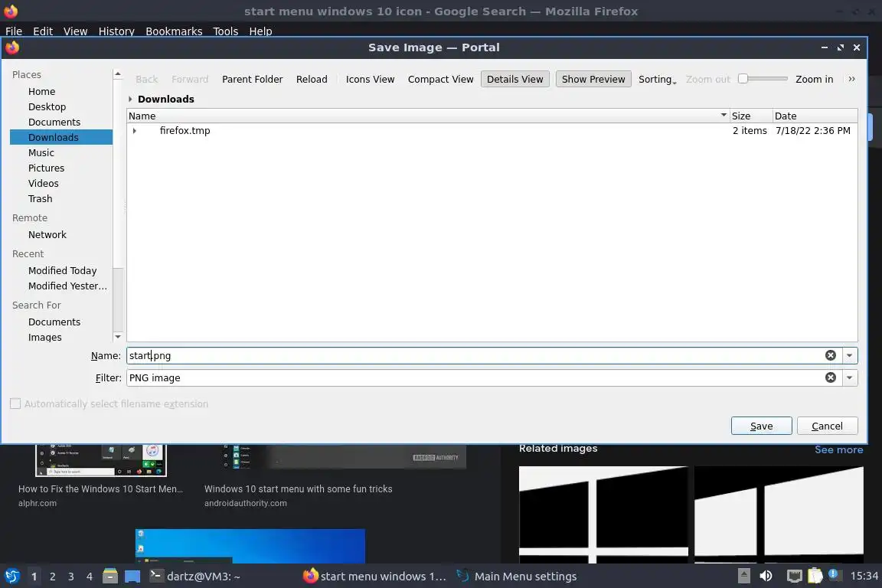The height and width of the screenshot is (588, 882).
Task: Clear the Filter field with X icon
Action: click(830, 377)
